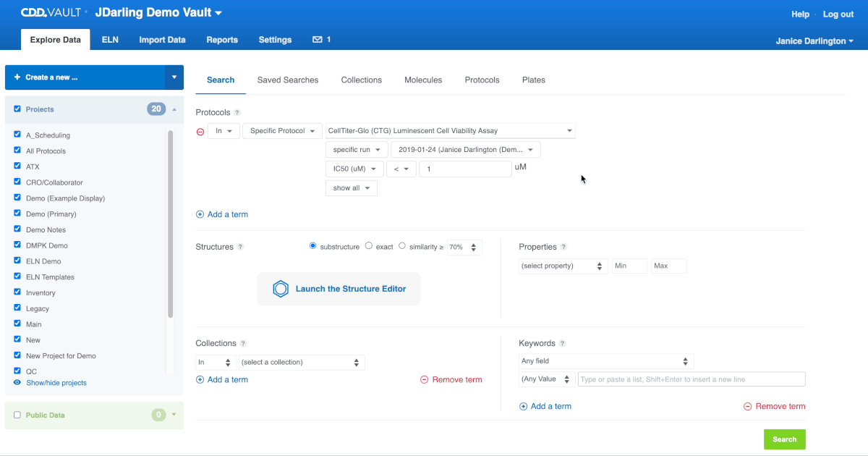Click Add a term under Protocols
The height and width of the screenshot is (456, 868).
click(222, 214)
